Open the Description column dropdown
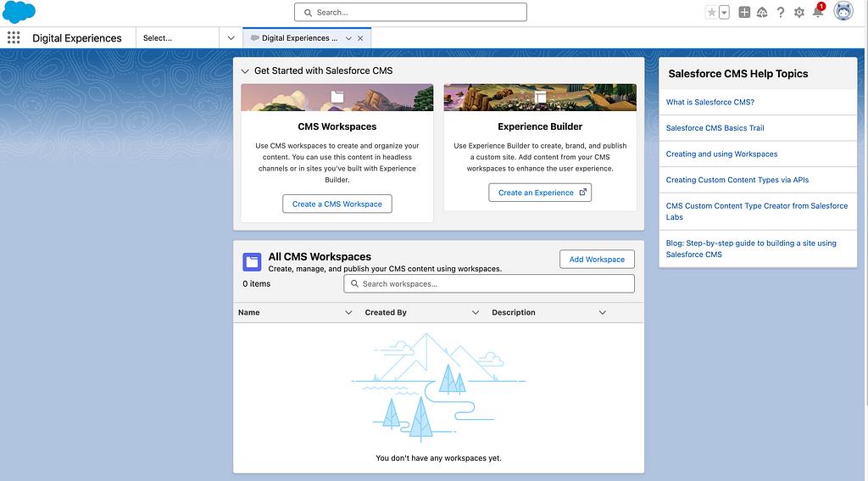The width and height of the screenshot is (868, 481). pyautogui.click(x=603, y=313)
